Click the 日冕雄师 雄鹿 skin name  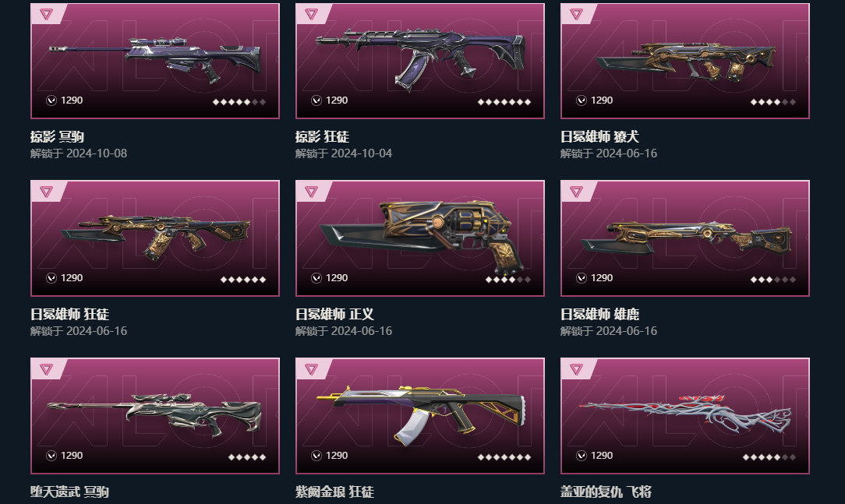pyautogui.click(x=599, y=315)
